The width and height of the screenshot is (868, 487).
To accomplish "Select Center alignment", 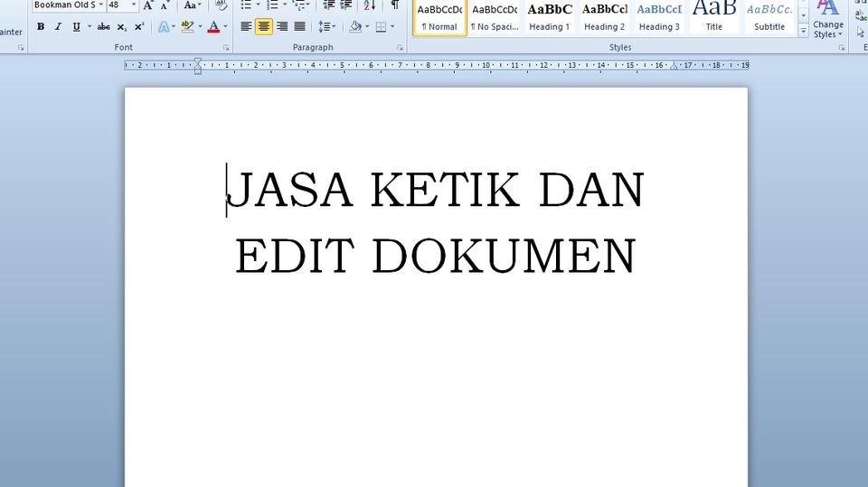I will pos(263,26).
